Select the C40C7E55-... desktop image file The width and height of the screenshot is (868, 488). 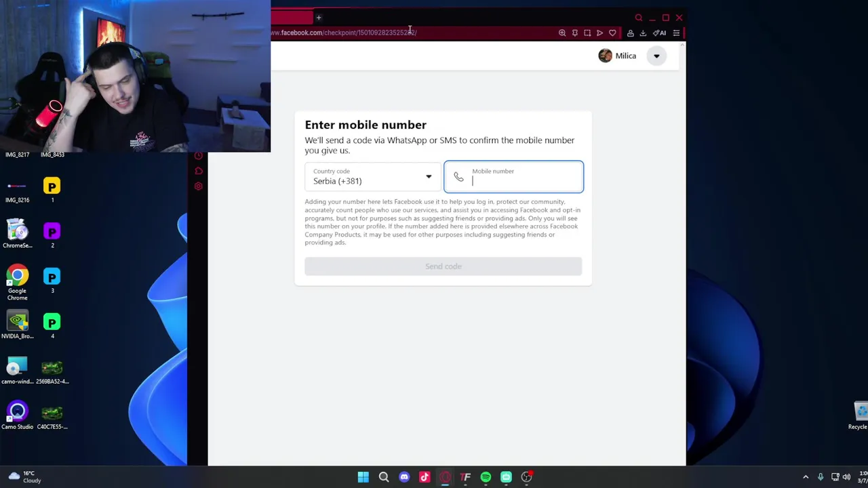pyautogui.click(x=52, y=416)
